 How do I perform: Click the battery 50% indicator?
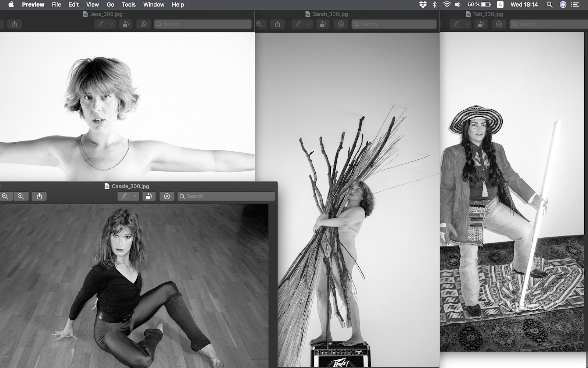pyautogui.click(x=479, y=4)
